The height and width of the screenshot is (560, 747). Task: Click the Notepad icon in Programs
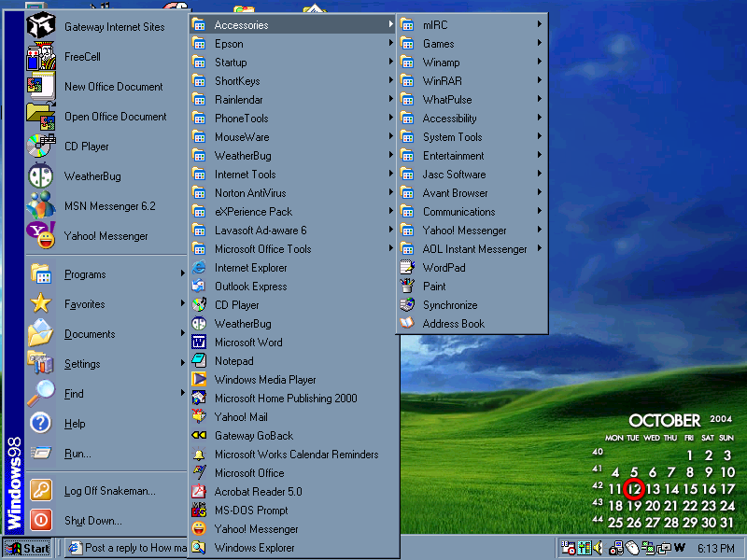[x=199, y=360]
